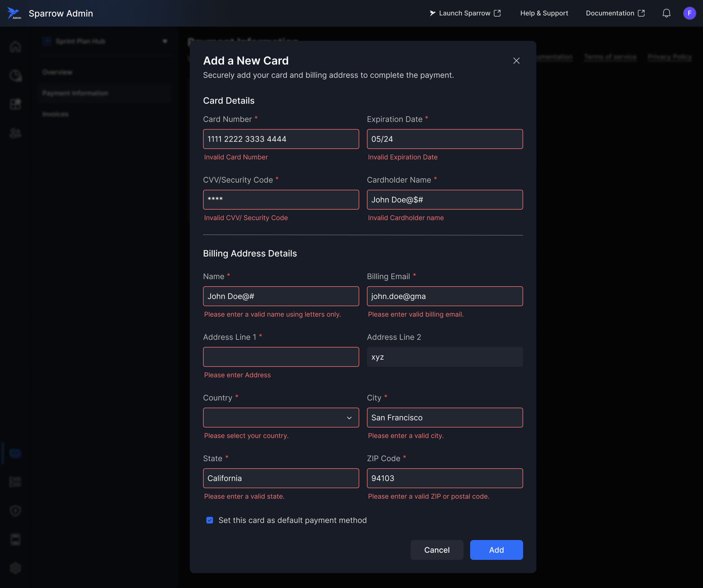Uncheck Set this card as default payment
The width and height of the screenshot is (703, 588).
(209, 520)
